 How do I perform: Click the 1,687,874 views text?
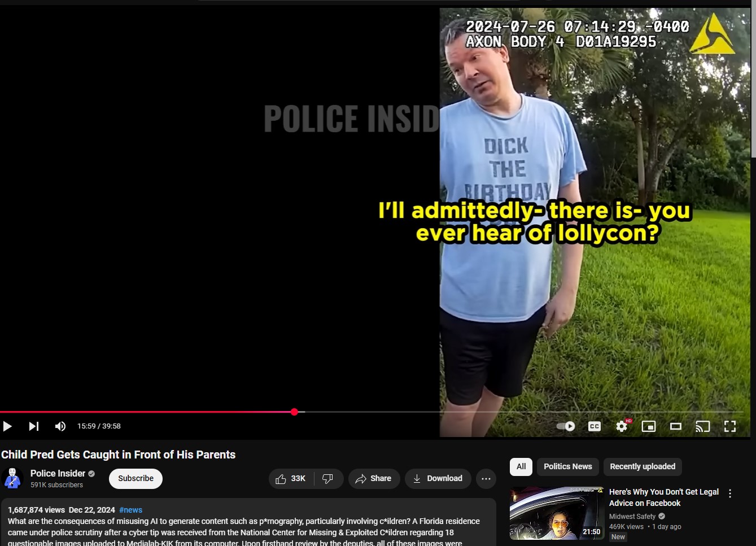pos(36,510)
